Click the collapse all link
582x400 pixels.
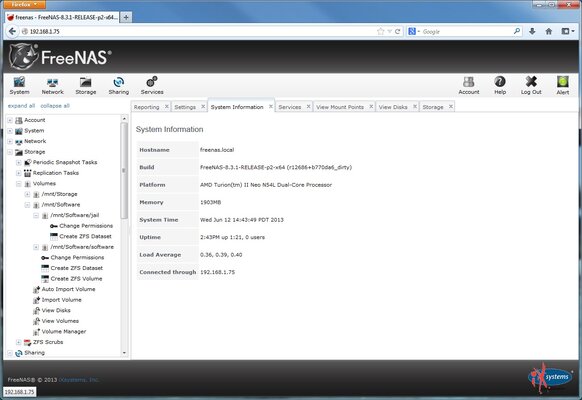tap(55, 106)
